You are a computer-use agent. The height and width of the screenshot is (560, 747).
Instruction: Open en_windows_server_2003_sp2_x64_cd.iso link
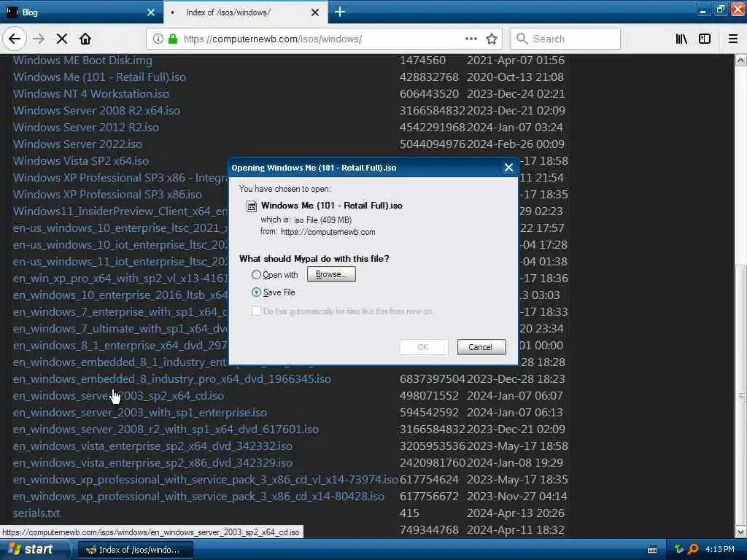118,396
